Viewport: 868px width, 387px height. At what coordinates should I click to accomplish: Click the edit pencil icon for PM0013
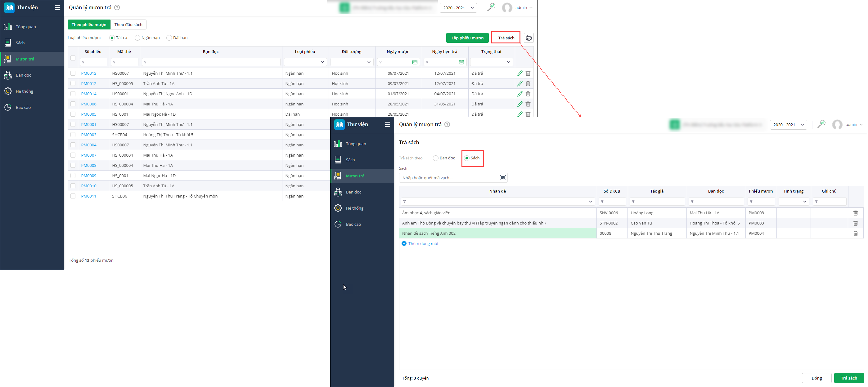[520, 73]
